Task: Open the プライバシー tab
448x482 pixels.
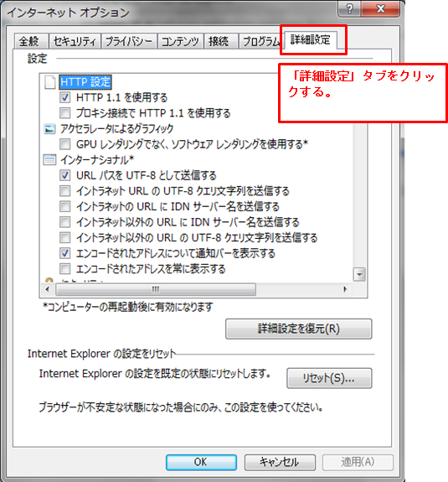Action: click(x=129, y=41)
